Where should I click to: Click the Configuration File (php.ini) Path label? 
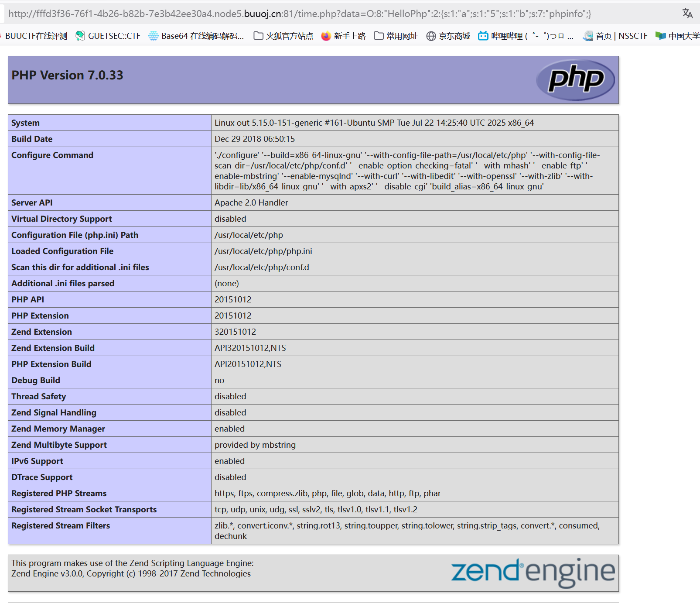(x=75, y=235)
